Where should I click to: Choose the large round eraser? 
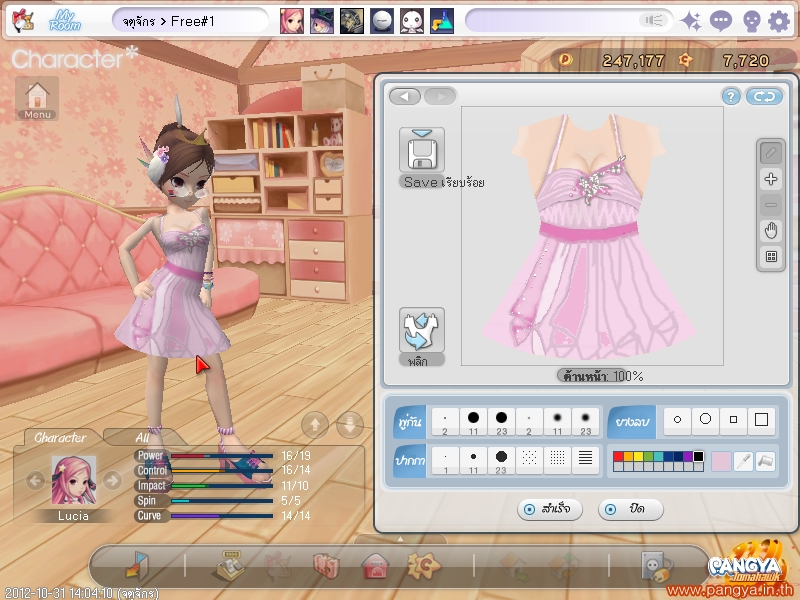(706, 419)
